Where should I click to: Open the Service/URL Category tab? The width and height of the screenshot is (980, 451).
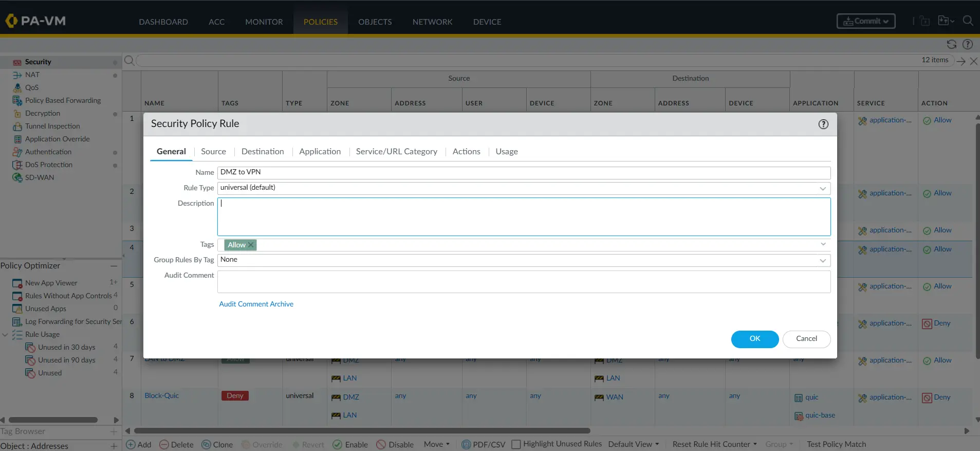coord(397,152)
